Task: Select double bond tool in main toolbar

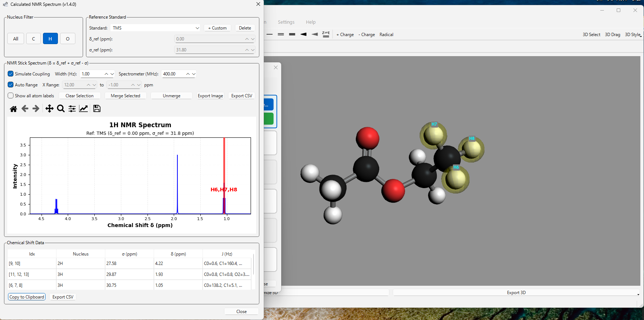Action: point(281,35)
